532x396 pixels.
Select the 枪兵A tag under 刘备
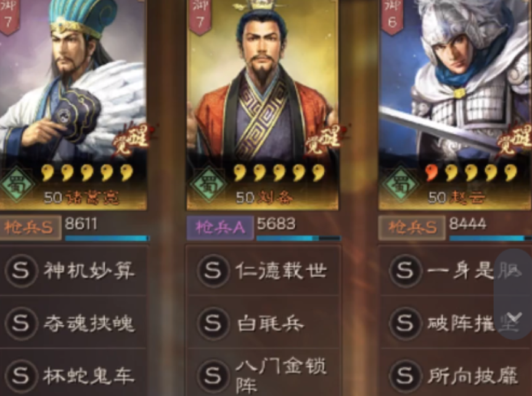tap(220, 227)
